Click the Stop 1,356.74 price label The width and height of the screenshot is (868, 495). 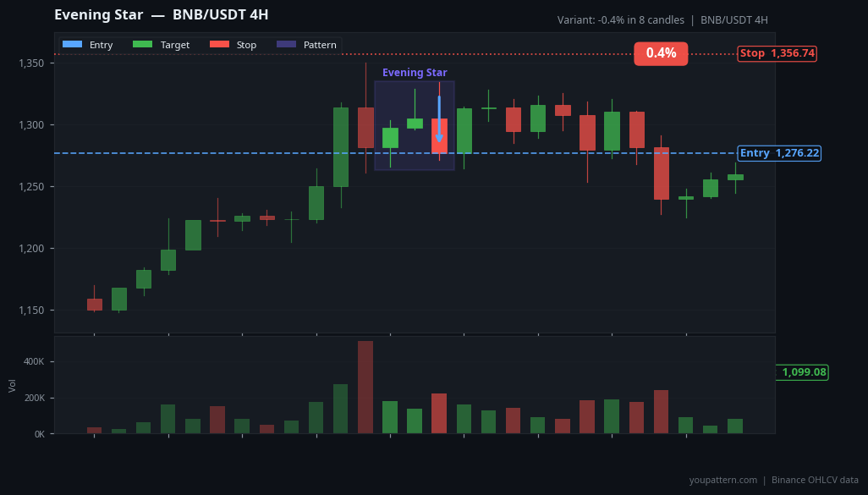[x=777, y=53]
